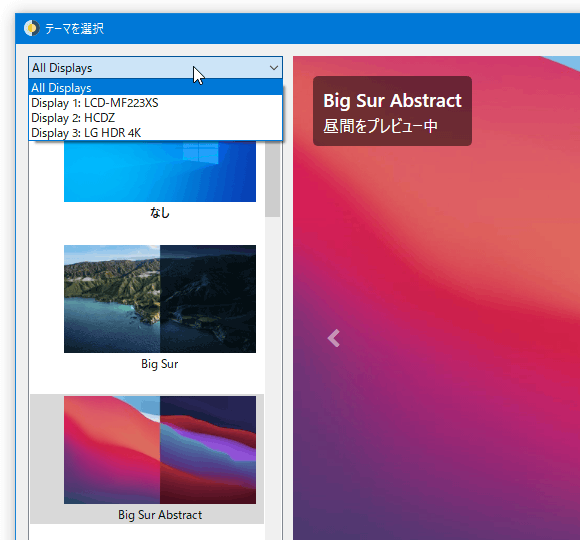Choose Display 2: HCDZ option
This screenshot has width=580, height=540.
pyautogui.click(x=155, y=118)
